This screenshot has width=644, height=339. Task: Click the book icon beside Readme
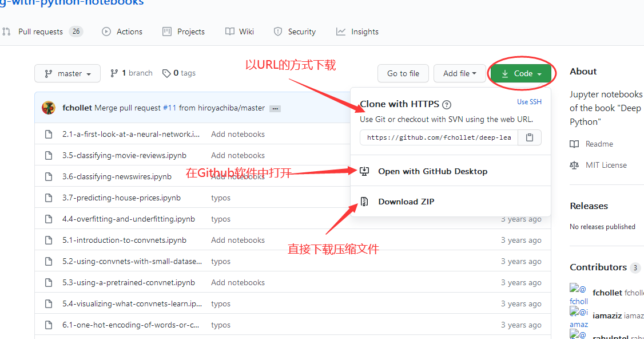pos(574,144)
